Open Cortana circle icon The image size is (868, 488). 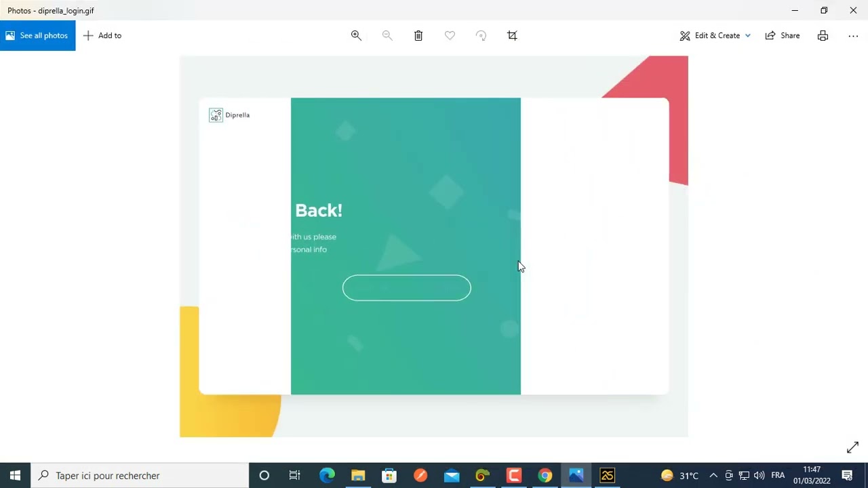point(264,475)
